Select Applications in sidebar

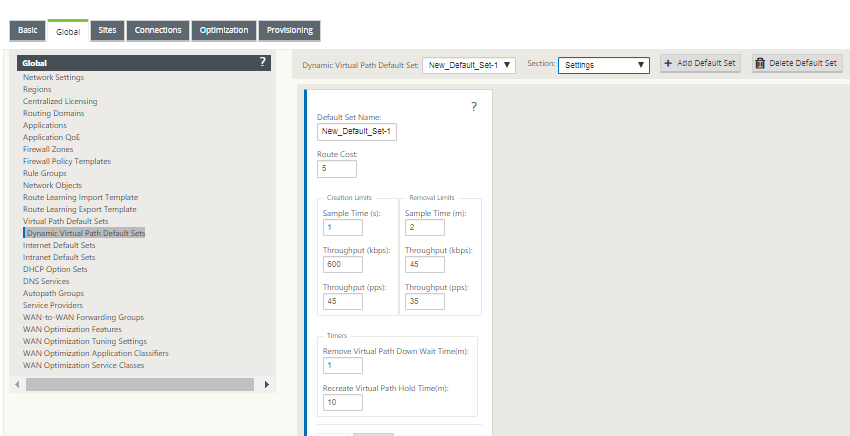44,125
